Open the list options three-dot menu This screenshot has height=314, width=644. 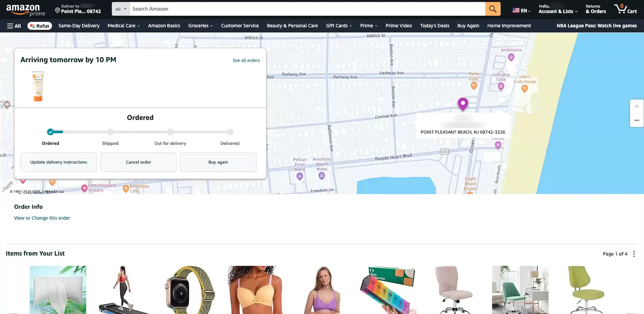(634, 254)
